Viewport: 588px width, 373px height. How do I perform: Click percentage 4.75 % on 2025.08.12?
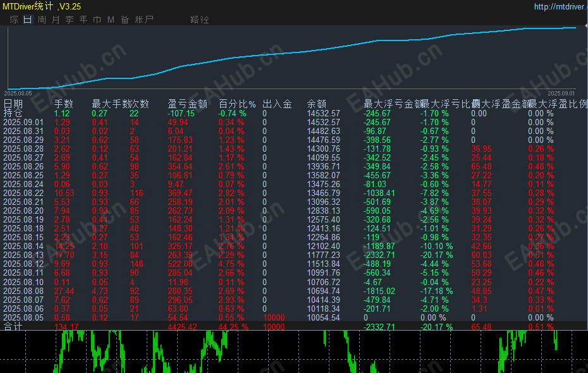231,264
